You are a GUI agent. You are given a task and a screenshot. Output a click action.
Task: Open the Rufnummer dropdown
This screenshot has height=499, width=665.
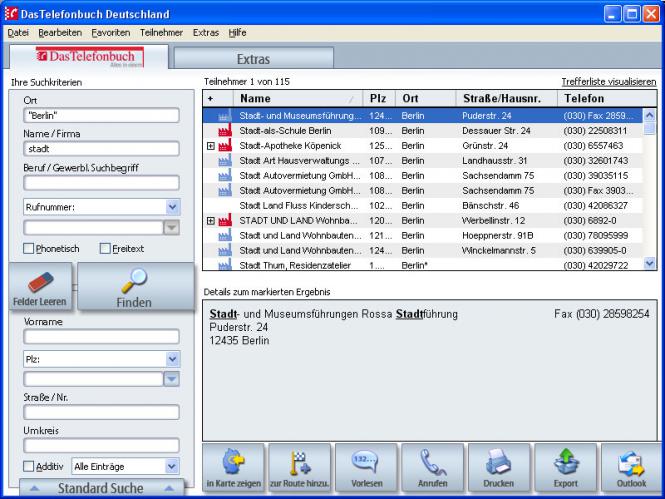click(x=172, y=207)
